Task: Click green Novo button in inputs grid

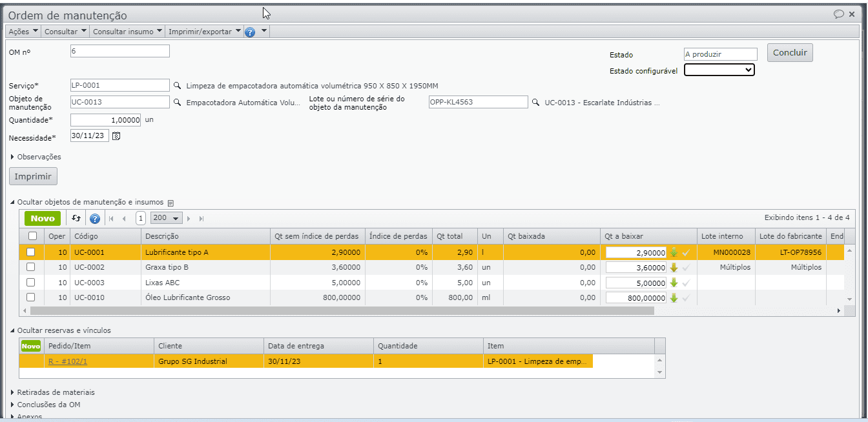Action: [x=43, y=218]
